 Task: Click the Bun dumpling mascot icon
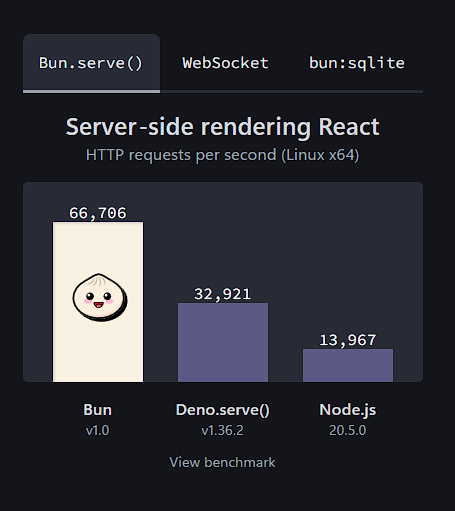pyautogui.click(x=100, y=297)
